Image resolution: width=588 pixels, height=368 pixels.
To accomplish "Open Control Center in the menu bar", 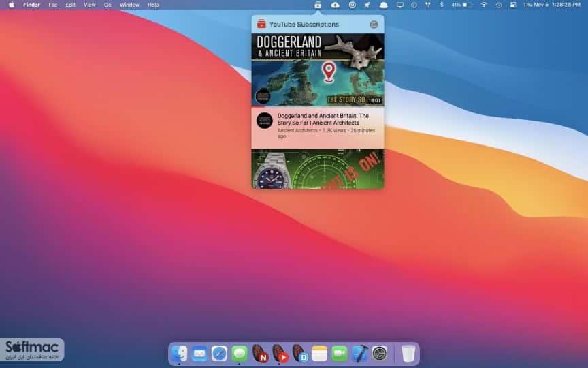I will coord(513,5).
